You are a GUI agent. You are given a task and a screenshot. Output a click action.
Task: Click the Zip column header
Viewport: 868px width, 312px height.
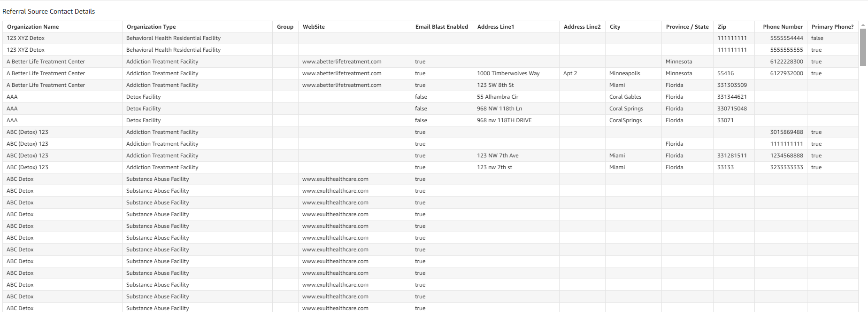point(722,27)
